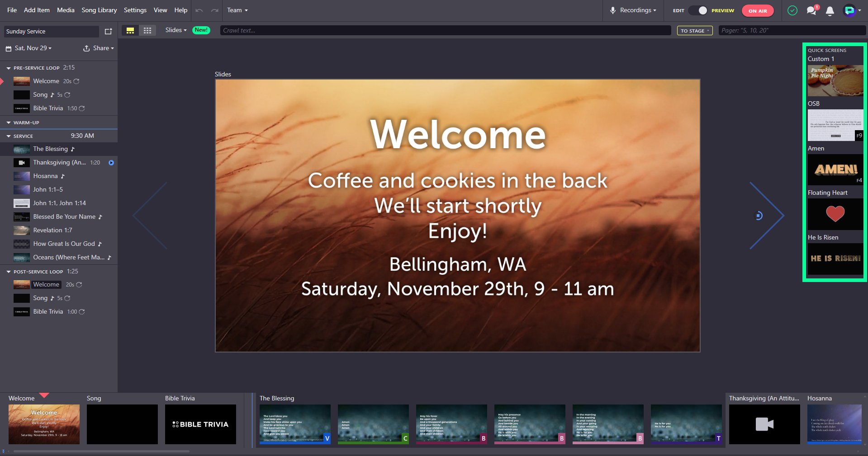The image size is (868, 456).
Task: Switch to grid view icon
Action: 147,30
